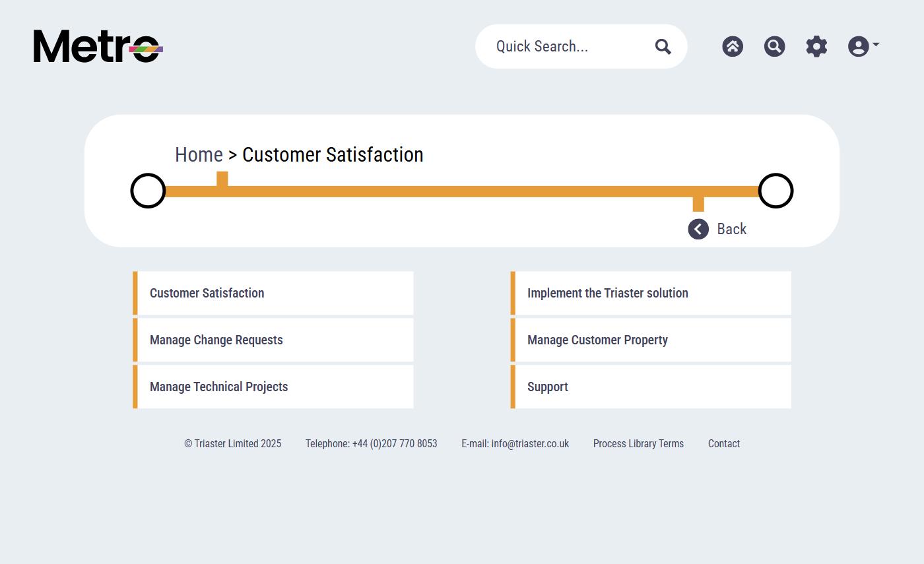The width and height of the screenshot is (924, 564).
Task: Open Implement the Triaster solution tile
Action: 651,293
